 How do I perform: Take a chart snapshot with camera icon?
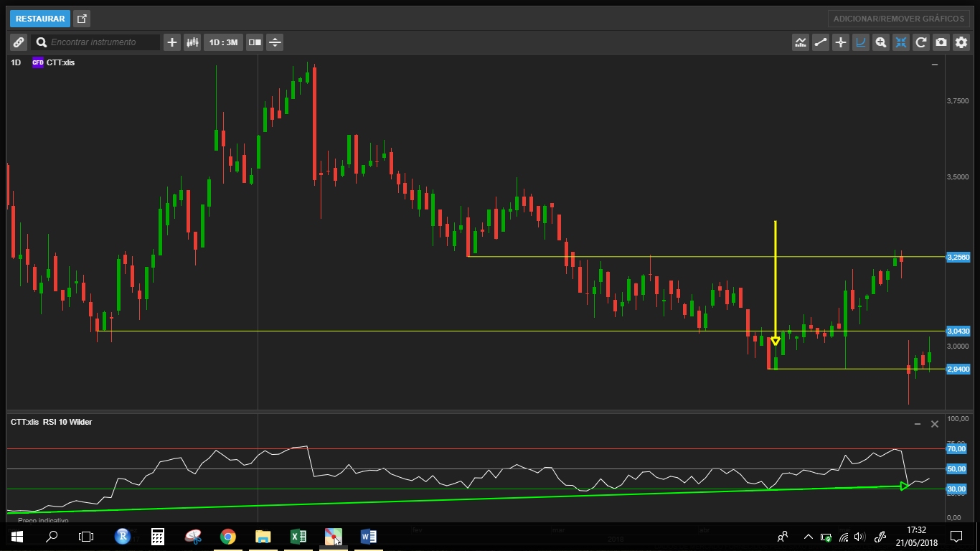pyautogui.click(x=941, y=42)
